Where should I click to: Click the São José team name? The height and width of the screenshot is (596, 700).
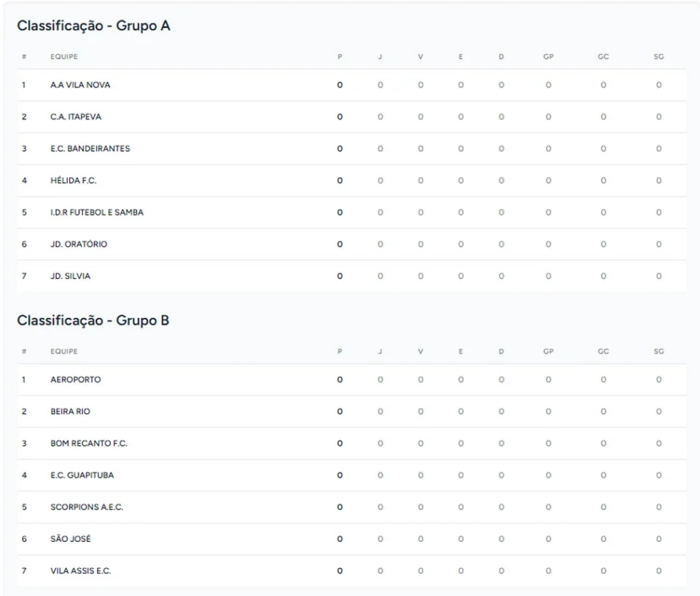click(x=70, y=539)
